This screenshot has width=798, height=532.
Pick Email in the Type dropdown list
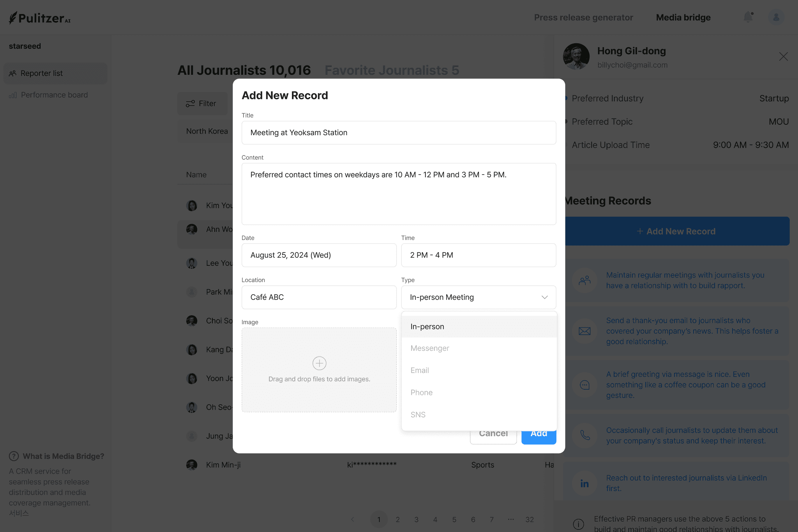click(x=420, y=370)
